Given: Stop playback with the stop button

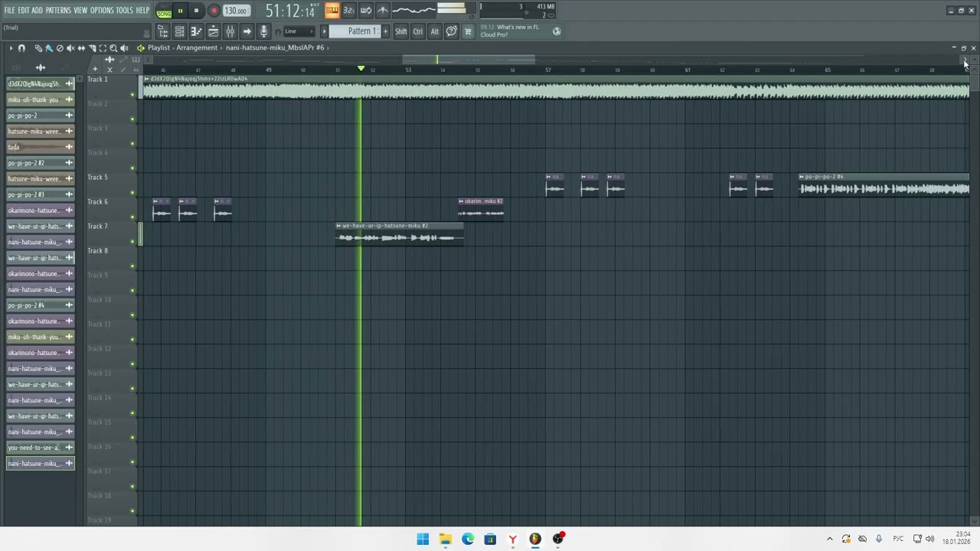Looking at the screenshot, I should click(x=196, y=11).
